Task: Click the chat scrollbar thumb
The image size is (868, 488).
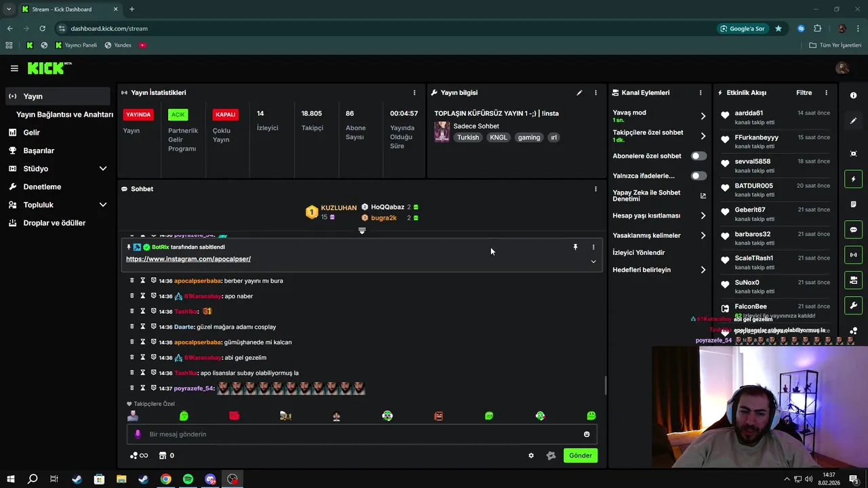Action: click(605, 385)
